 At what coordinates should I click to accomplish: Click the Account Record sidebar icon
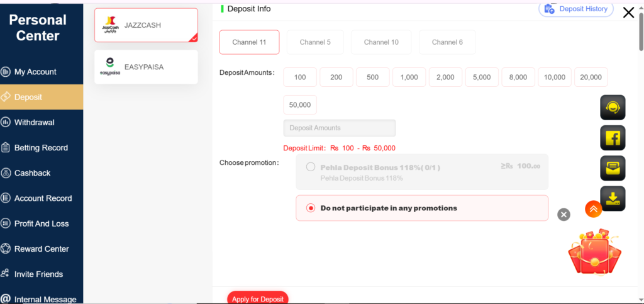point(6,198)
